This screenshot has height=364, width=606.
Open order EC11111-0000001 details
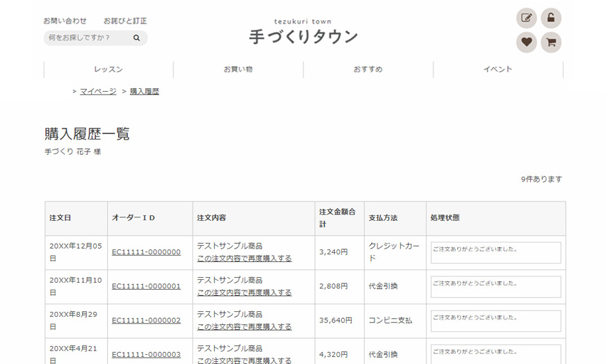146,286
